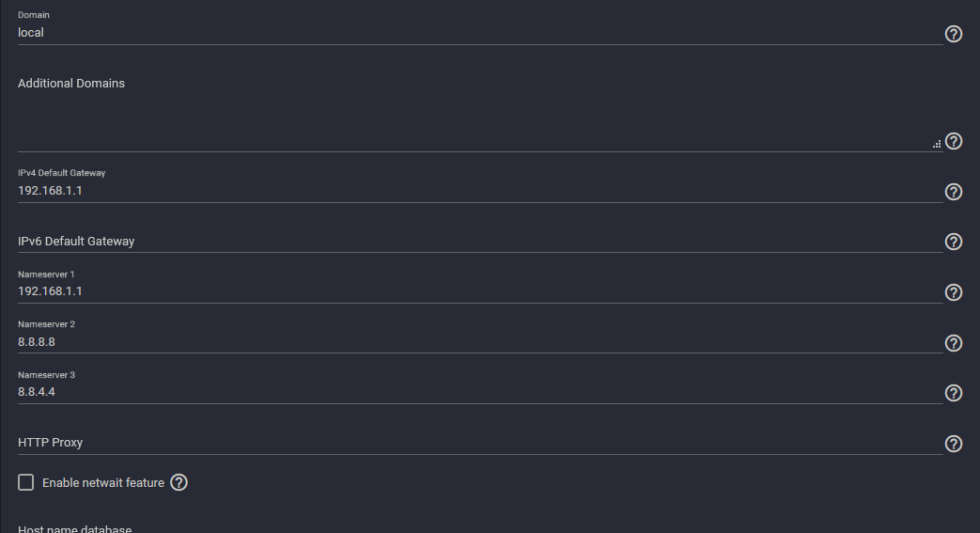Enable the netwait feature checkbox

(25, 482)
